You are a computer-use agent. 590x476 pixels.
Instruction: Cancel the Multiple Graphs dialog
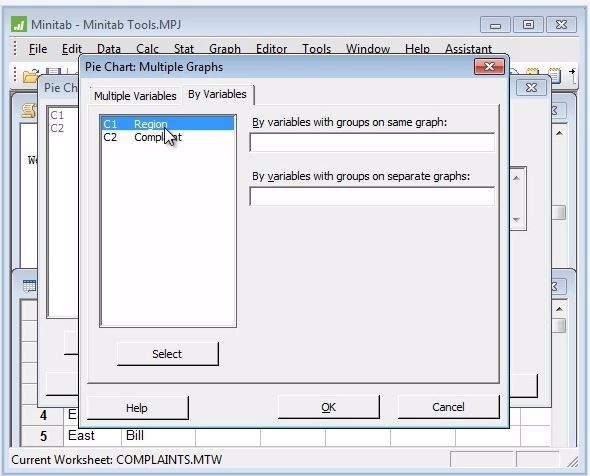point(449,407)
